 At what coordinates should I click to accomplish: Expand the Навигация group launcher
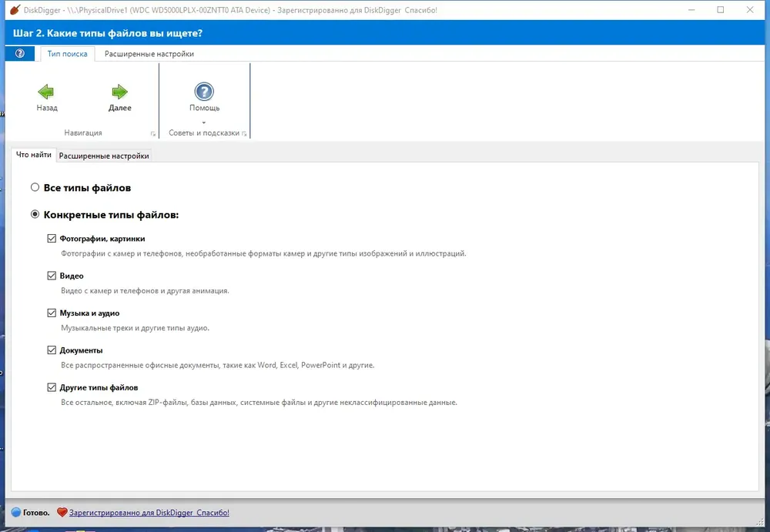[x=152, y=134]
